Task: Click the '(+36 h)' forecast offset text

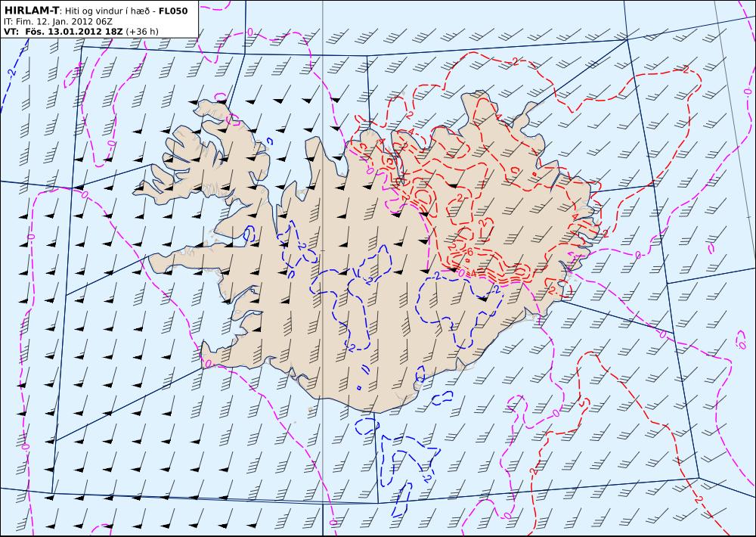Action: (142, 32)
